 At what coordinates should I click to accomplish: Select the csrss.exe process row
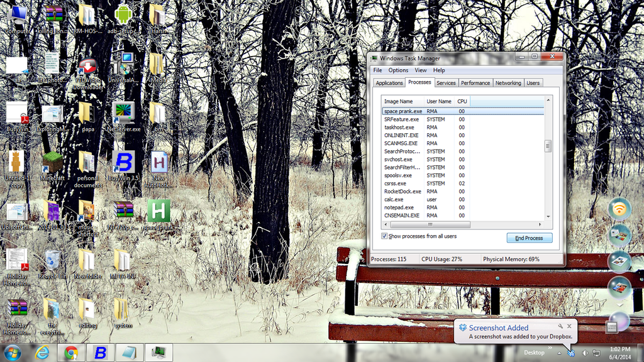click(x=463, y=184)
